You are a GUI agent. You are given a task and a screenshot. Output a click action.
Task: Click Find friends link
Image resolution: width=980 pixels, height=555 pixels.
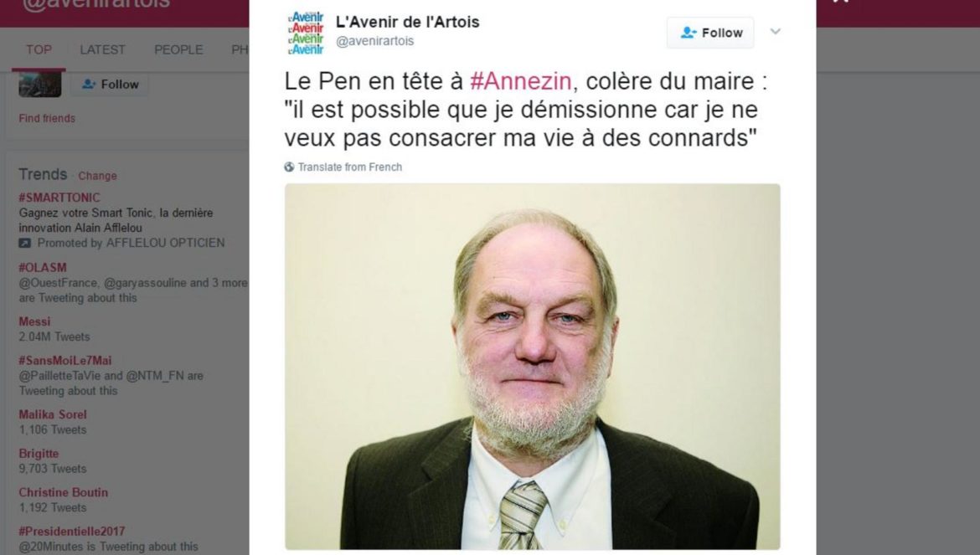[47, 119]
